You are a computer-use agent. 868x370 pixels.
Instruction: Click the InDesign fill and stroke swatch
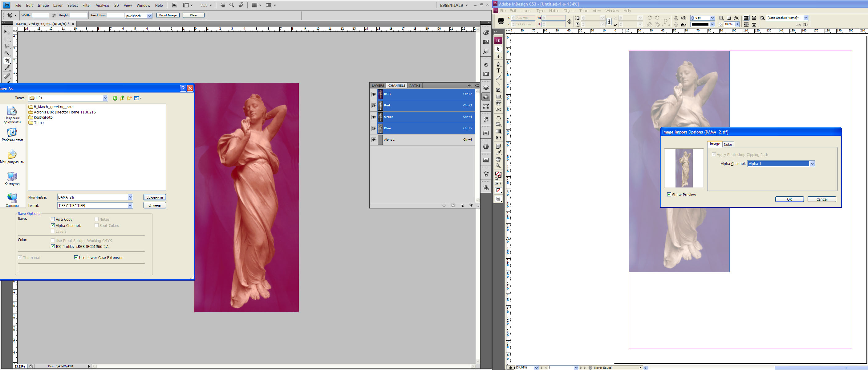498,175
